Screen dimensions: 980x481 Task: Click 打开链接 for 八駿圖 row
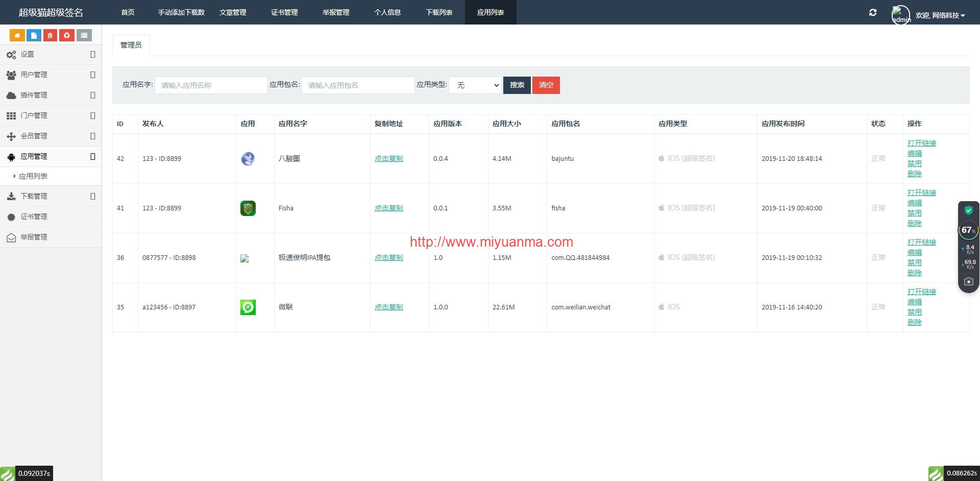[x=922, y=143]
